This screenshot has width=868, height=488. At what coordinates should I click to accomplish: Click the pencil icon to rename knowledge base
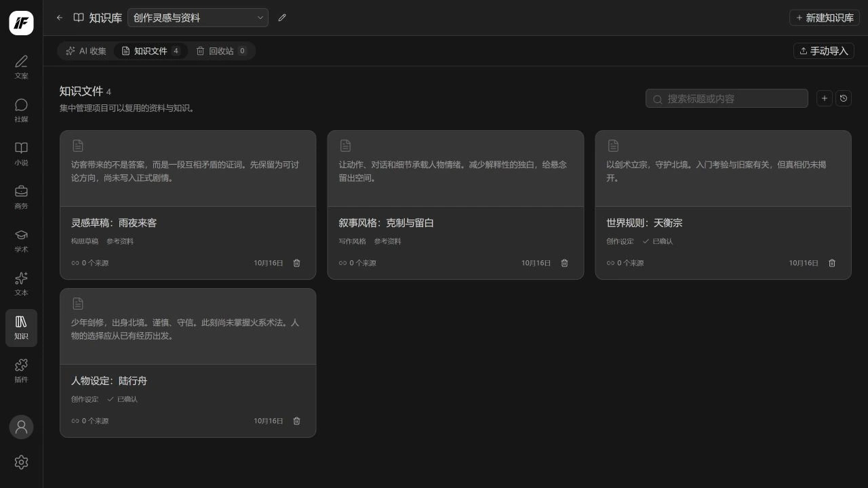coord(282,18)
